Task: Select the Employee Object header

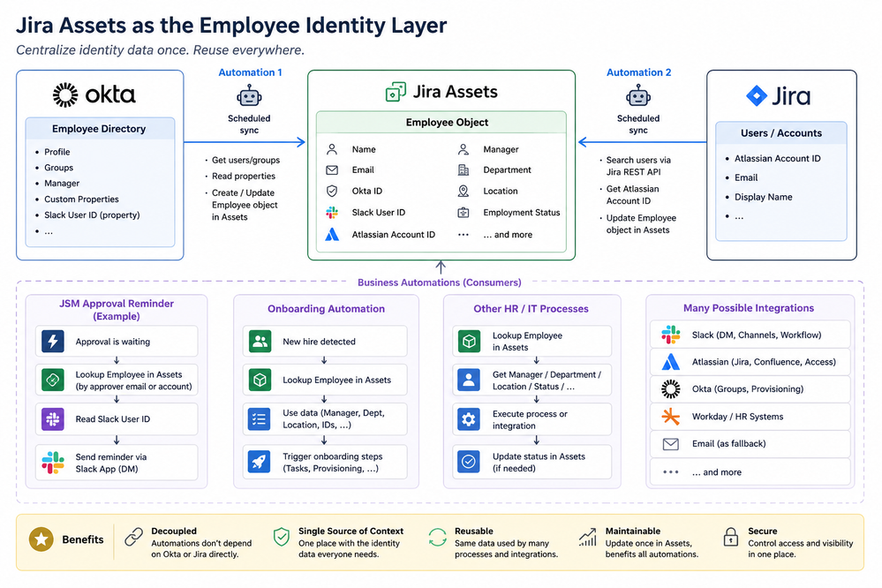Action: coord(441,122)
